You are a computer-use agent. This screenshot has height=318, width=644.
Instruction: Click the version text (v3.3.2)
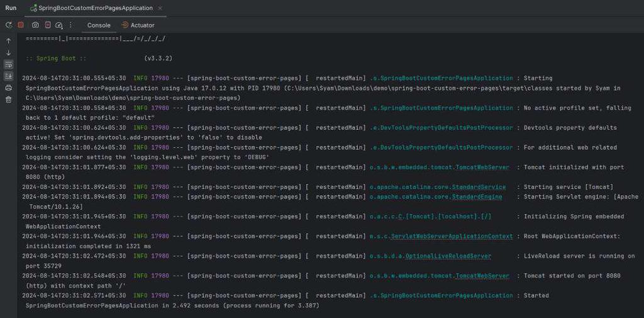[158, 59]
